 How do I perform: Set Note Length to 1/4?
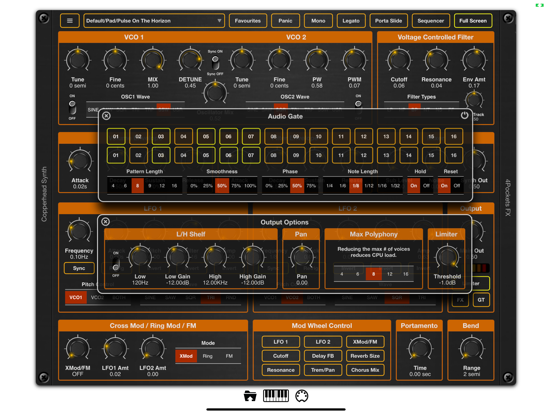[x=329, y=186]
